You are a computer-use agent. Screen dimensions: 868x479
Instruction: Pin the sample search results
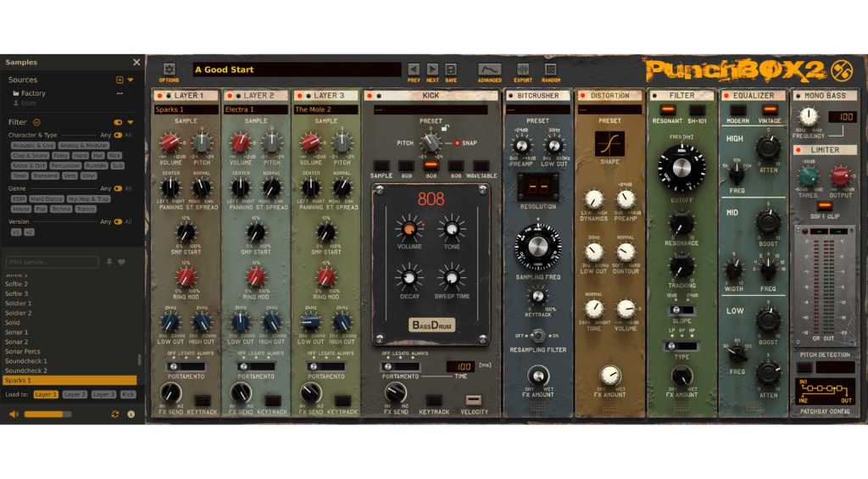click(x=109, y=262)
